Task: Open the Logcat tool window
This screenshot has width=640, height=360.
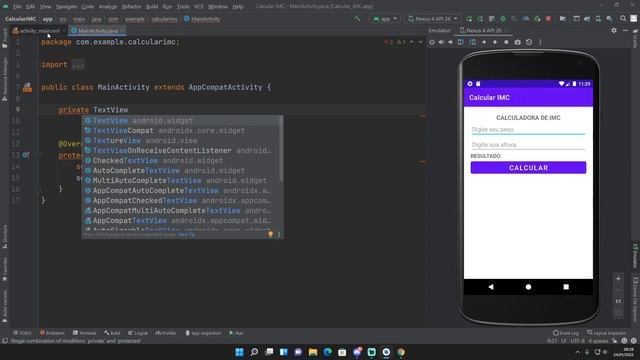Action: click(x=138, y=333)
